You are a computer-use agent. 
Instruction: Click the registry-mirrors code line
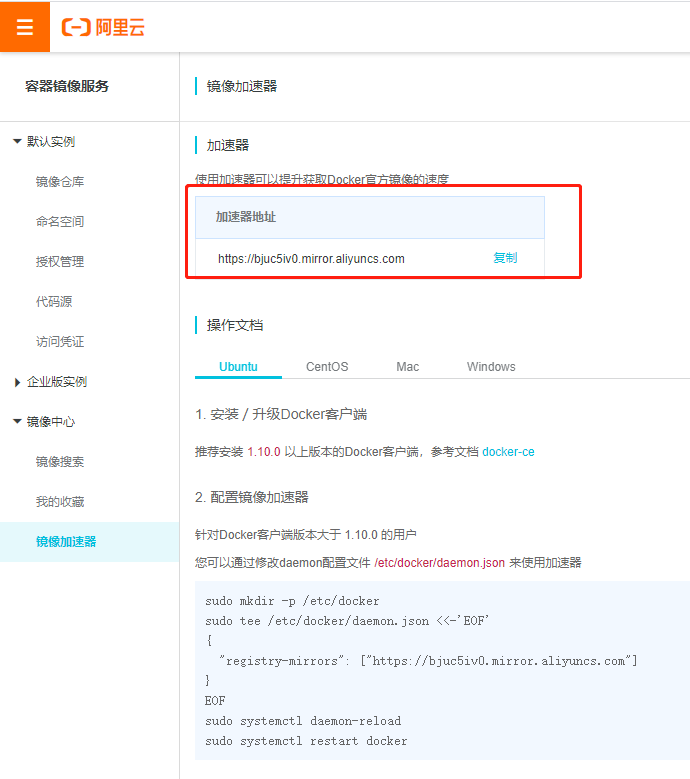(x=428, y=661)
